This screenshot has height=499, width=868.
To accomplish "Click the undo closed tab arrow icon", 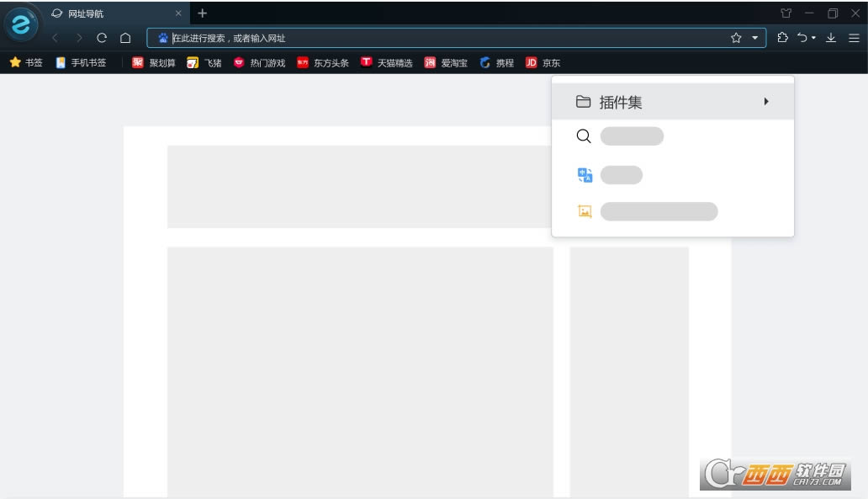I will point(802,38).
